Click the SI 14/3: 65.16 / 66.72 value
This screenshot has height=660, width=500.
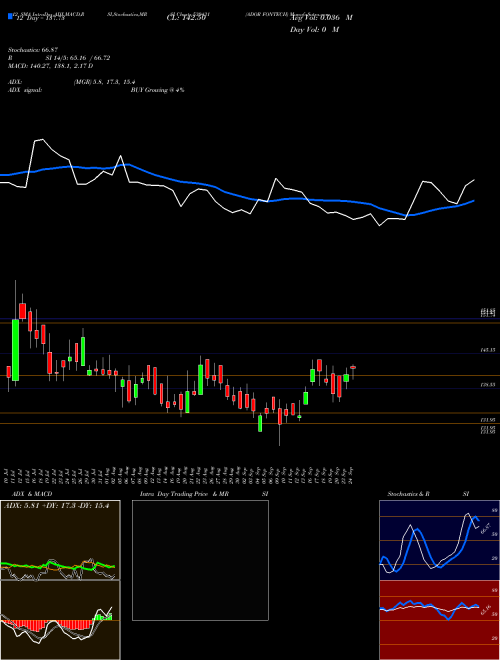78,58
